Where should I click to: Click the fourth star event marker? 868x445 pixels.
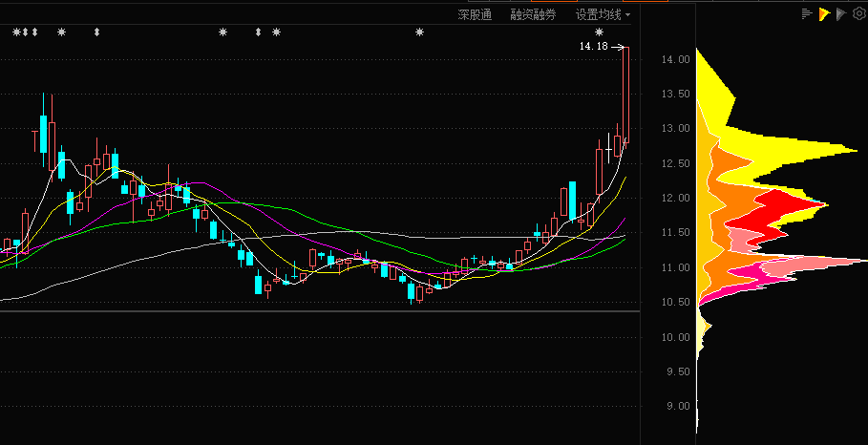point(276,32)
